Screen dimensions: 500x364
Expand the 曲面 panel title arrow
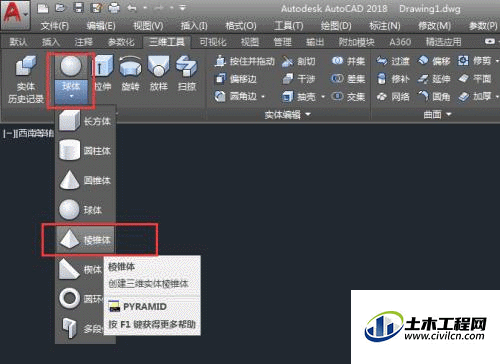tap(449, 114)
